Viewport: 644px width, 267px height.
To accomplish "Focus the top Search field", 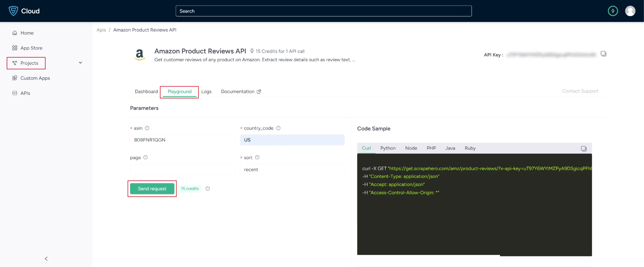I will tap(324, 11).
